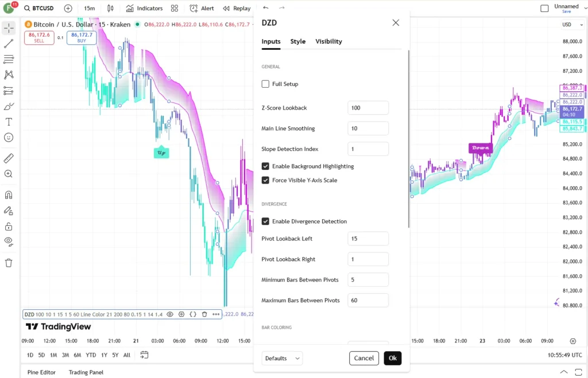Edit Maximum Bars Between Pivots field
The width and height of the screenshot is (588, 378).
(368, 301)
